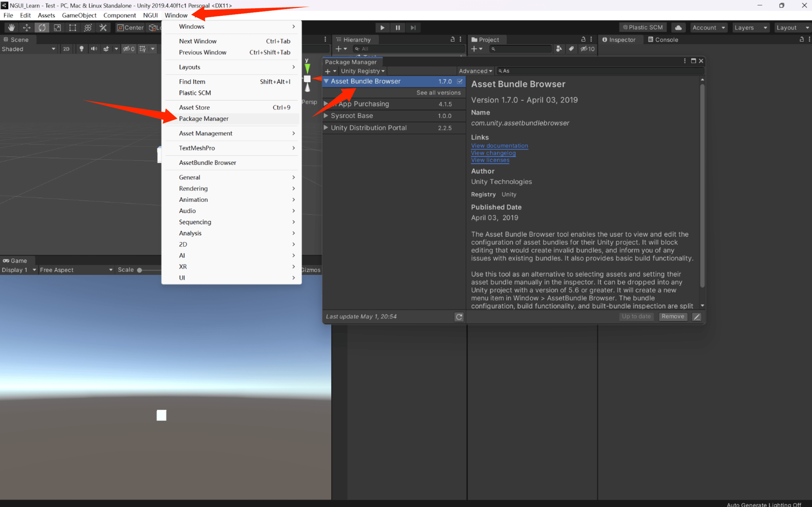Click the Hierarchy search field
This screenshot has height=507, width=812.
pyautogui.click(x=408, y=49)
